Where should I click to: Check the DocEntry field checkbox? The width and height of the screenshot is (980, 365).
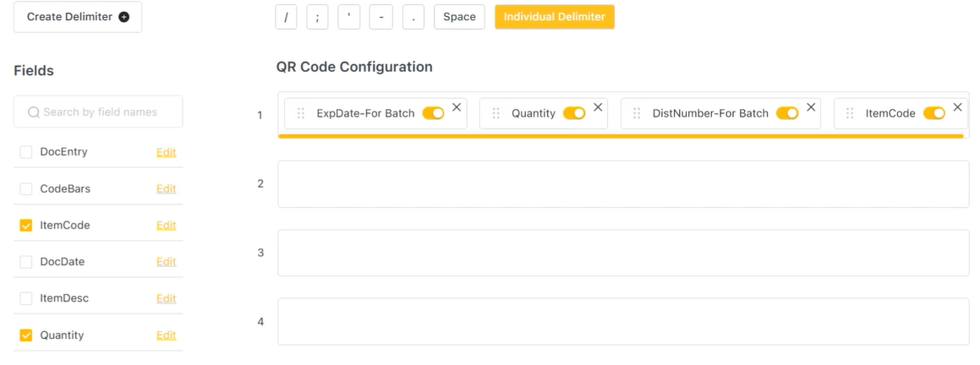[26, 152]
